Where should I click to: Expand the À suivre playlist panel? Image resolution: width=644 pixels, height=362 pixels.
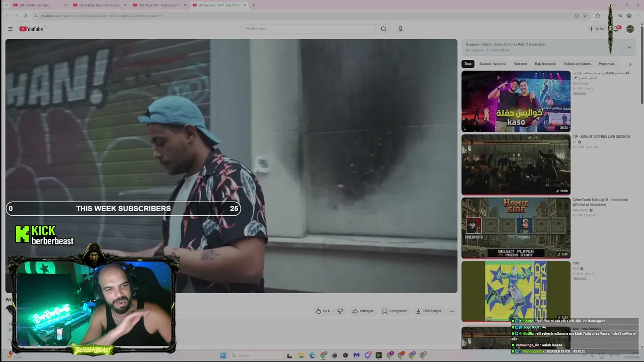click(629, 47)
